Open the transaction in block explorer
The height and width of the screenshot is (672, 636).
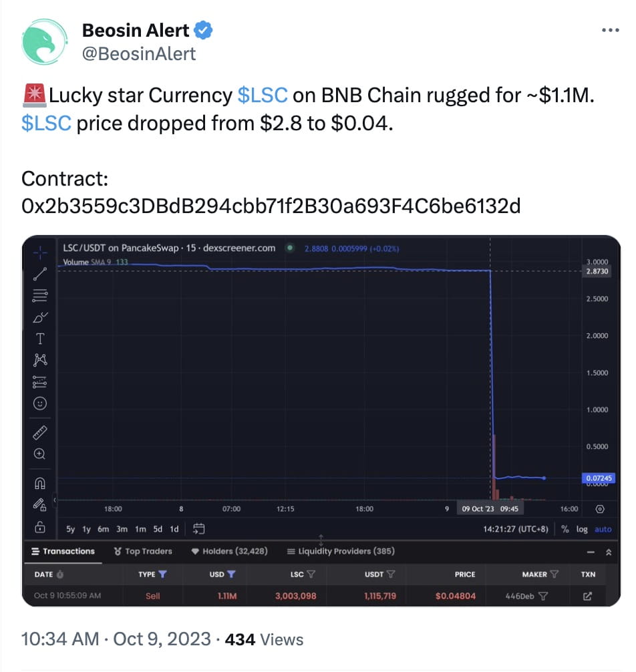pos(587,595)
